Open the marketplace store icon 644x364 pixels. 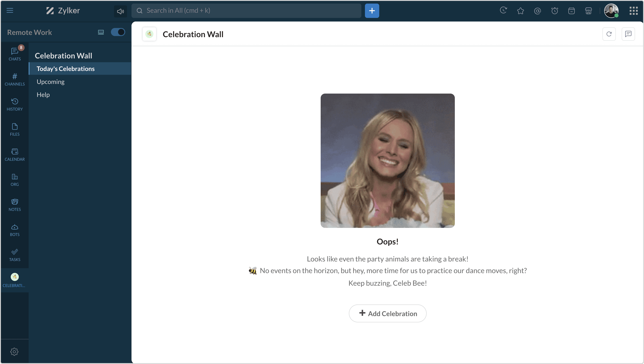[589, 11]
